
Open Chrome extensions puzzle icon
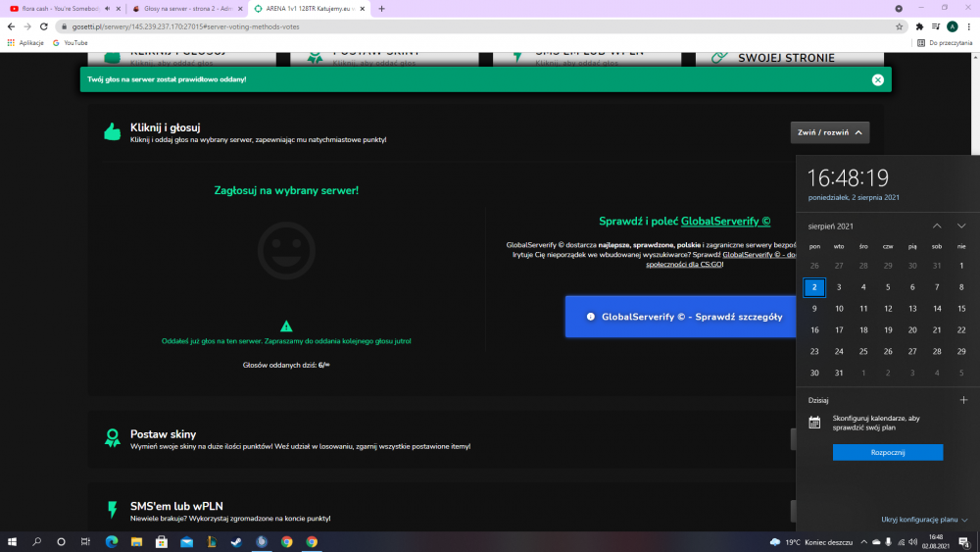click(x=919, y=26)
